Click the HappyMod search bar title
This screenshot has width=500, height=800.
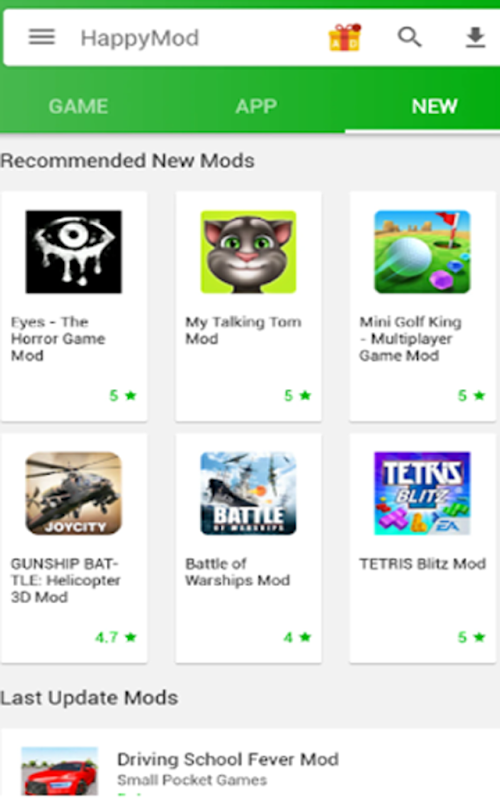click(x=140, y=38)
